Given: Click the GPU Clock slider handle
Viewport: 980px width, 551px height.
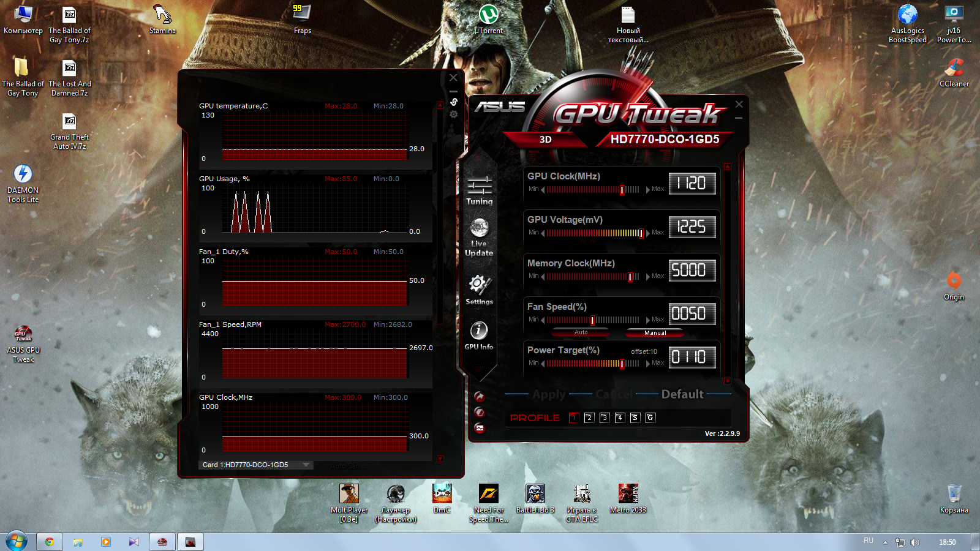Looking at the screenshot, I should (622, 190).
